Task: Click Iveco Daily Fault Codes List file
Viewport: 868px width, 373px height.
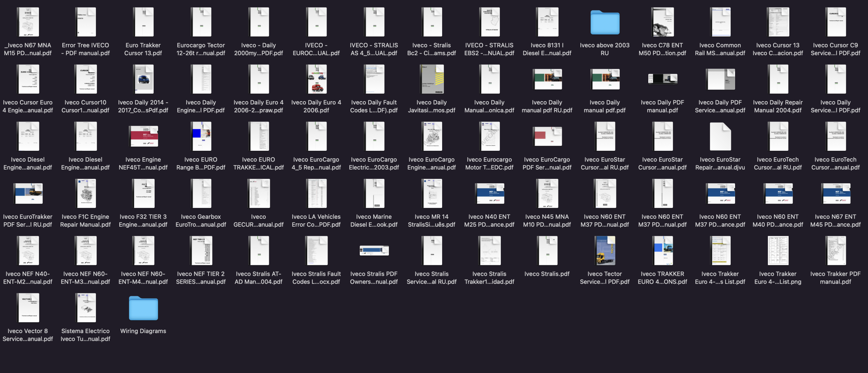Action: (x=374, y=79)
